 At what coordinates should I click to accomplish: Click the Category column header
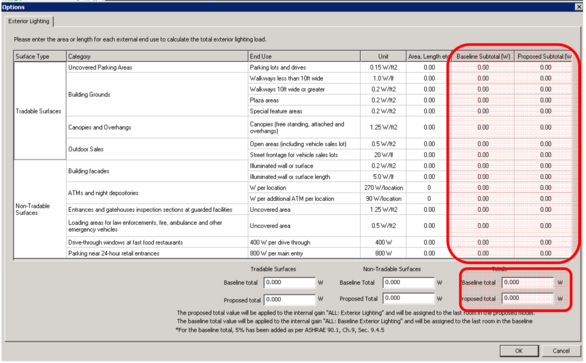(x=157, y=56)
